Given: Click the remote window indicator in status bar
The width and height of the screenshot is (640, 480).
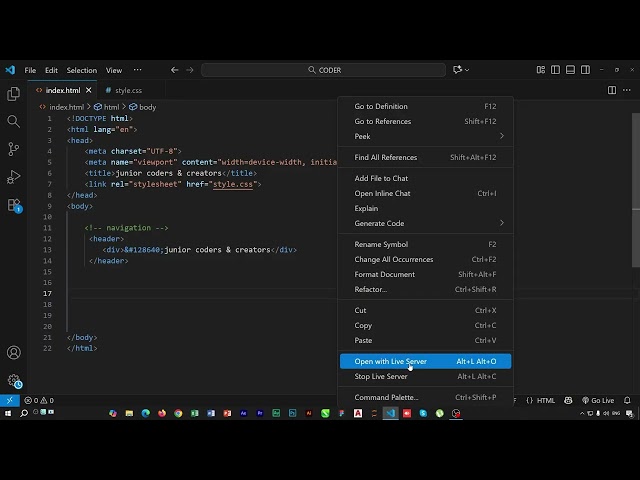Looking at the screenshot, I should click(10, 400).
